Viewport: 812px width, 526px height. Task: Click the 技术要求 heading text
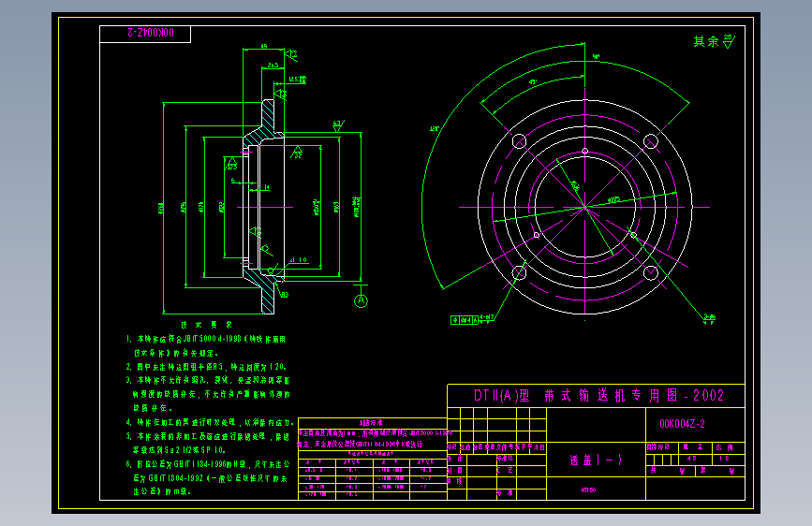tap(207, 325)
